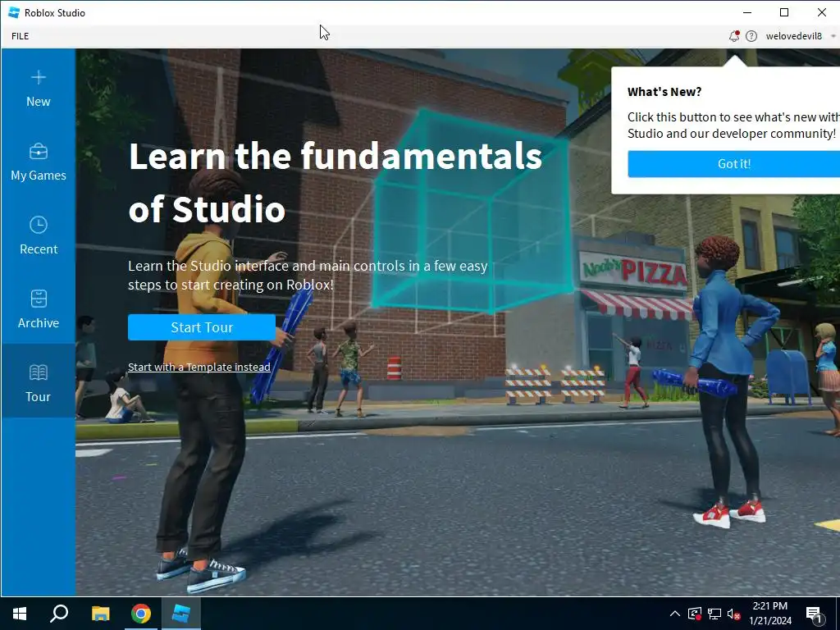Open the taskbar clock showing 2:21 PM
Image resolution: width=840 pixels, height=630 pixels.
click(769, 614)
